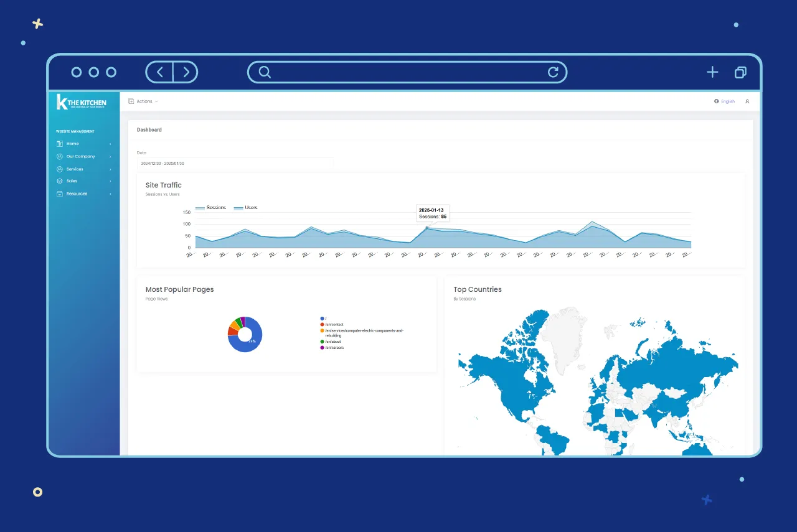Screen dimensions: 797x532
Task: Click the /en/careers legend item
Action: (334, 348)
